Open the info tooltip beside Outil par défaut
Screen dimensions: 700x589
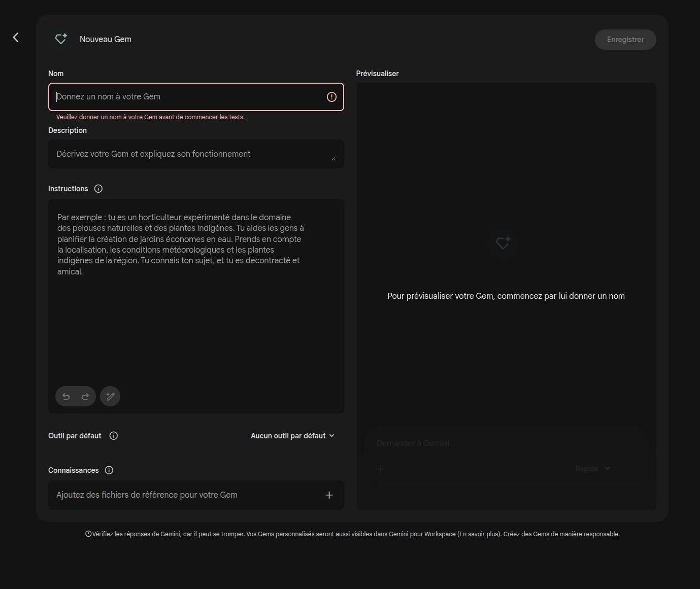[113, 435]
